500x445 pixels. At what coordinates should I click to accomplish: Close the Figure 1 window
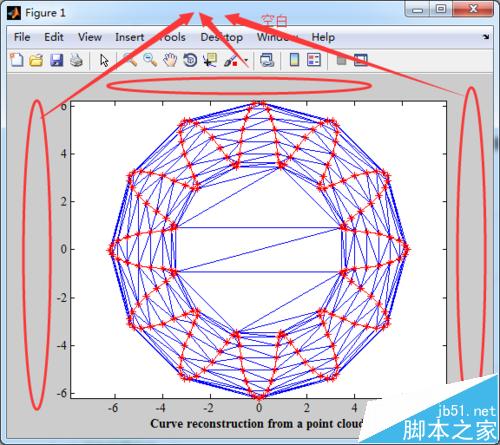[x=473, y=9]
